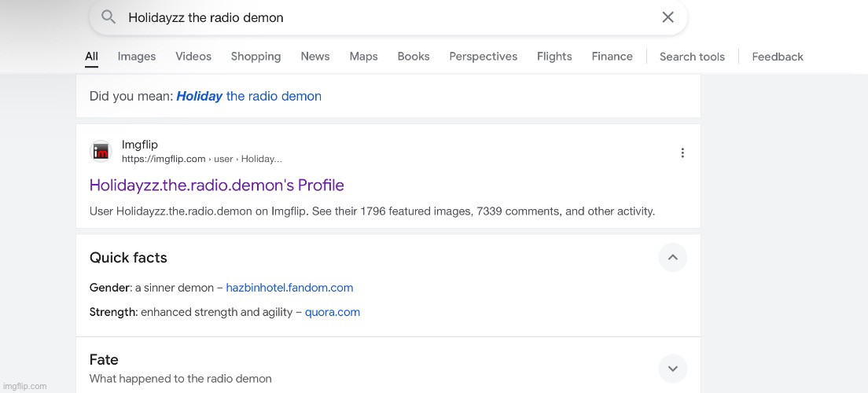Collapse the Quick facts section

672,258
